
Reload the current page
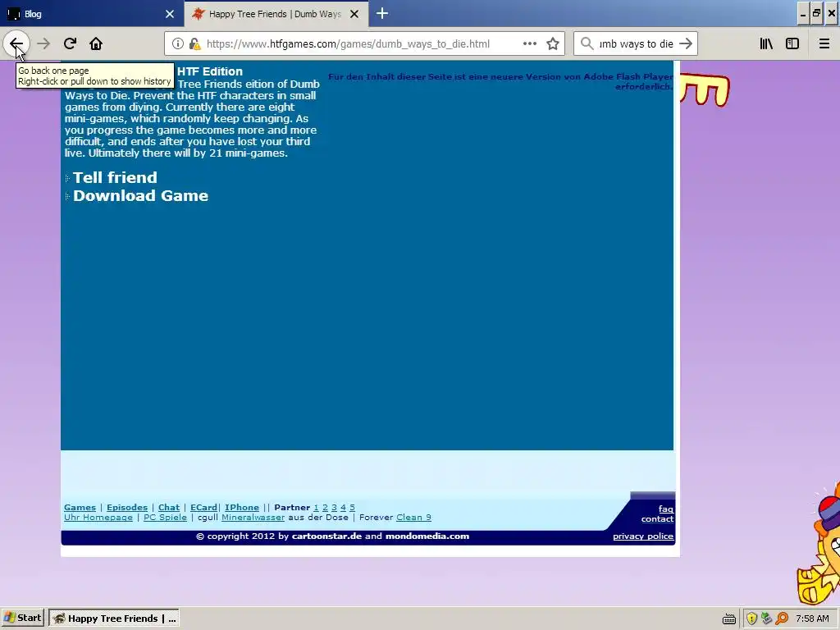(x=70, y=43)
